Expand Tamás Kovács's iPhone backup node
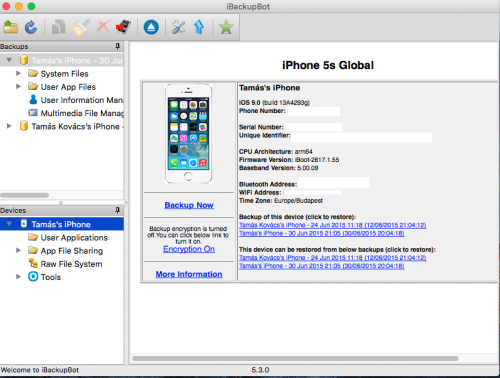500x378 pixels. (x=9, y=126)
